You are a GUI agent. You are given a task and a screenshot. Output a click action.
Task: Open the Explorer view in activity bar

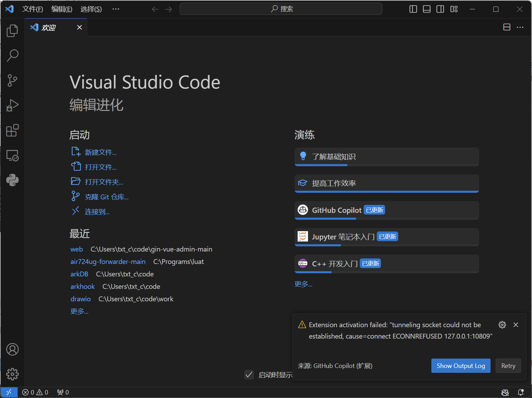(x=12, y=31)
